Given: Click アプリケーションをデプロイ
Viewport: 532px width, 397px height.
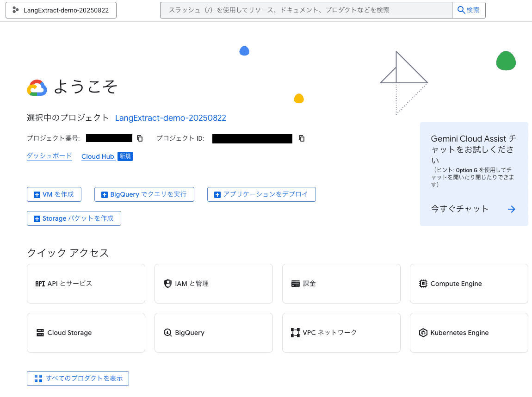Looking at the screenshot, I should pyautogui.click(x=261, y=194).
